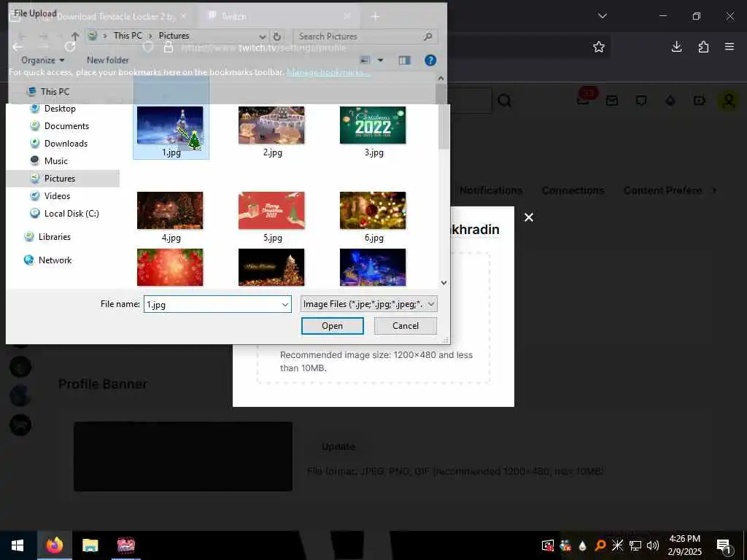Click the File name input field
The height and width of the screenshot is (560, 747).
[217, 305]
